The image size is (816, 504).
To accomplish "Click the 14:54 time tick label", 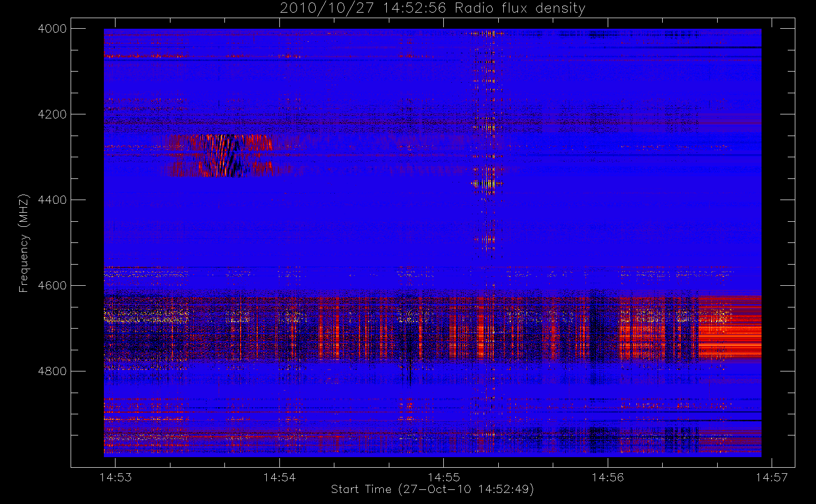I will (x=279, y=477).
